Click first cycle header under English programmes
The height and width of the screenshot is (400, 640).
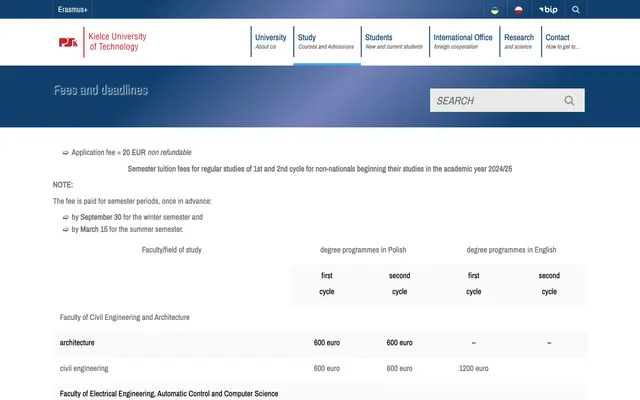click(x=473, y=283)
